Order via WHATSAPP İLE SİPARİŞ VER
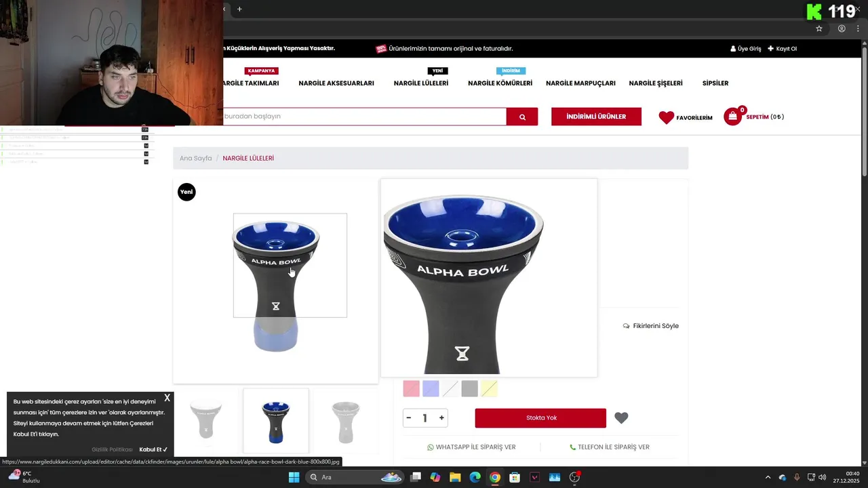868x488 pixels. click(471, 447)
